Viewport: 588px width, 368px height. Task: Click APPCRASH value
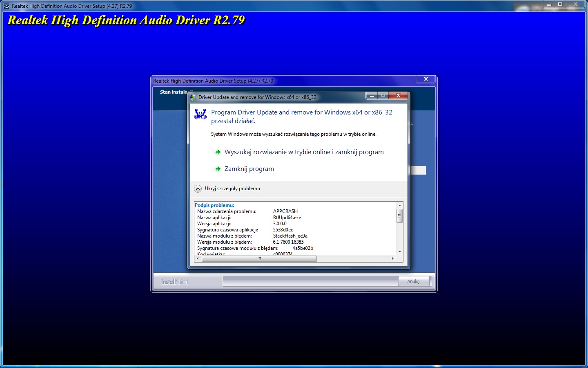point(285,211)
